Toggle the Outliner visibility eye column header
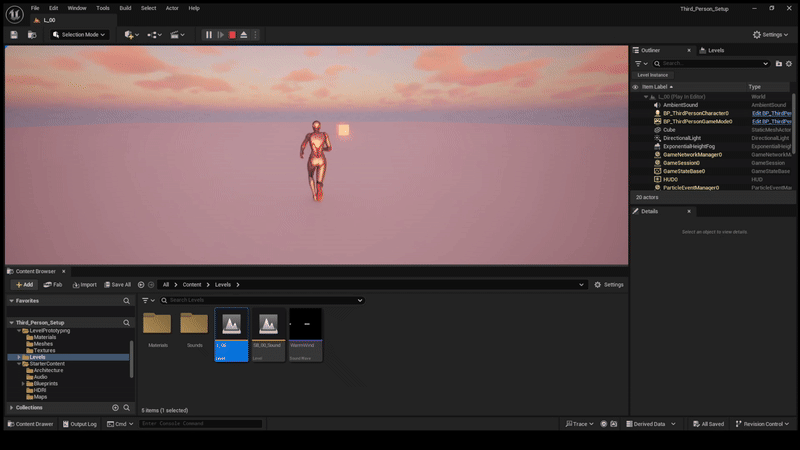The image size is (800, 450). [x=635, y=87]
